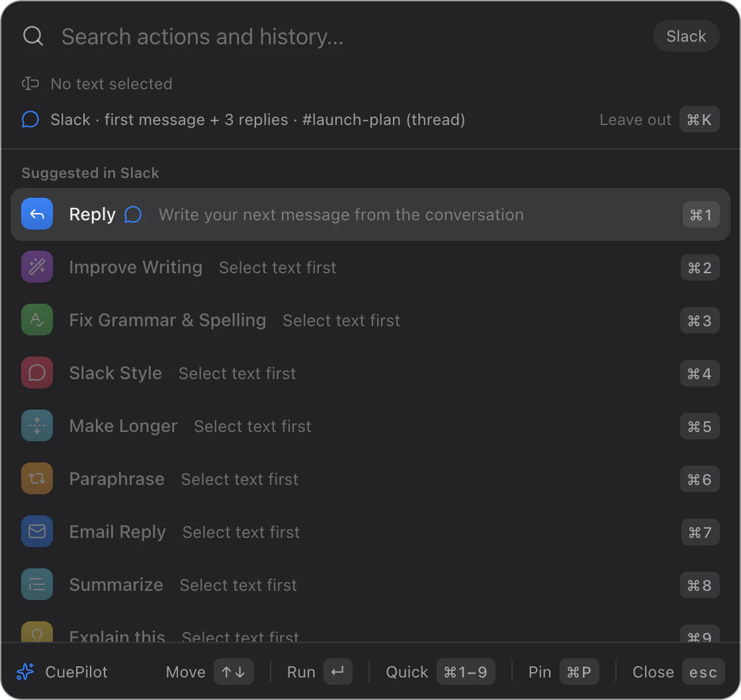Click the No text selected label
The height and width of the screenshot is (700, 741).
[112, 83]
